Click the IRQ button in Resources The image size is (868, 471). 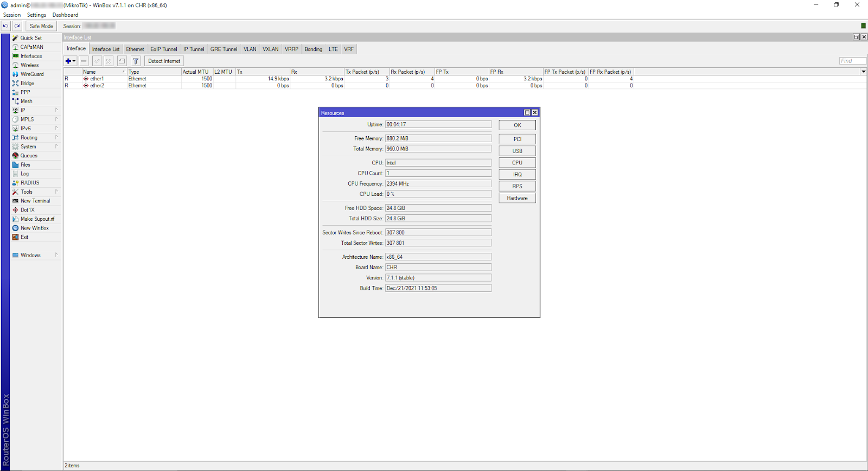[x=517, y=174]
